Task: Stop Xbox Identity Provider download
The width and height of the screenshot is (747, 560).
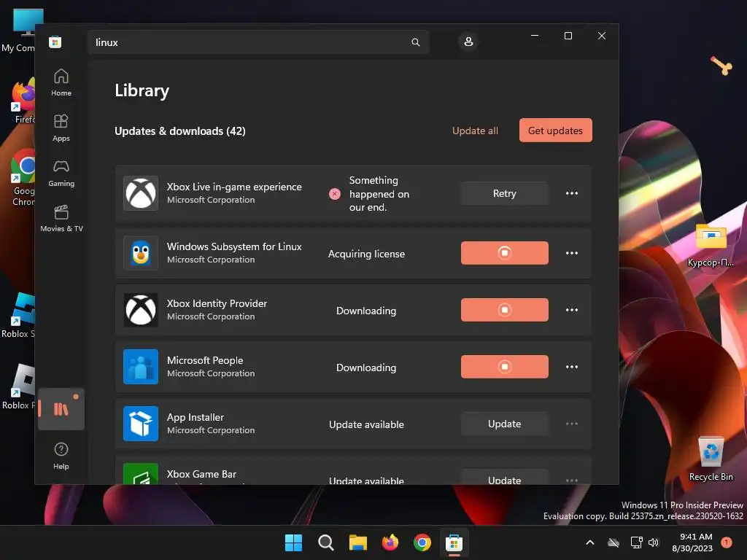Action: tap(505, 310)
